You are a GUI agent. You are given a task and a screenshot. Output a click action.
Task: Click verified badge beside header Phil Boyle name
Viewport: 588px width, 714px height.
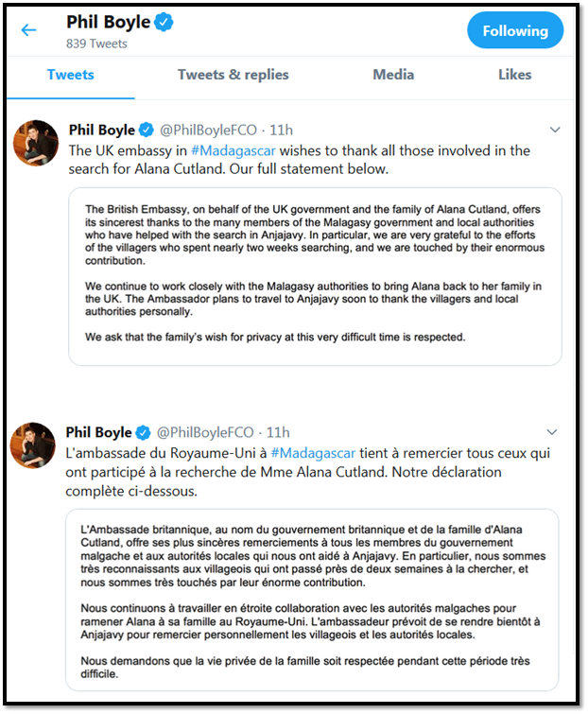(164, 22)
